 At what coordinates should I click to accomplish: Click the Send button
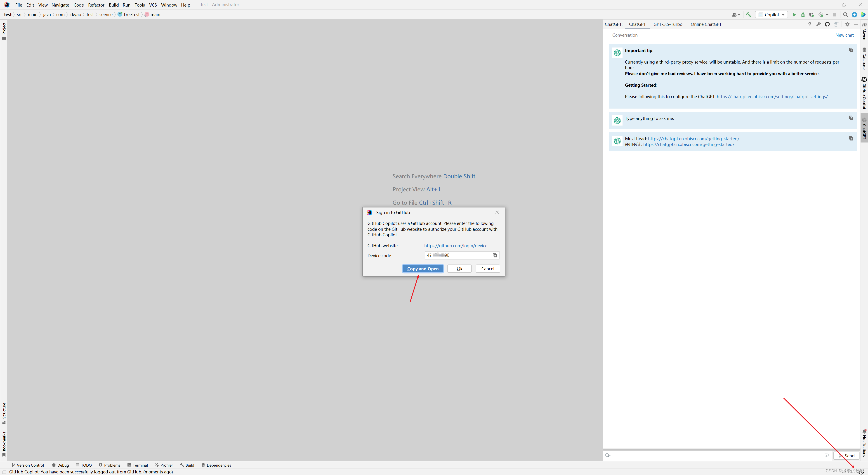(847, 456)
